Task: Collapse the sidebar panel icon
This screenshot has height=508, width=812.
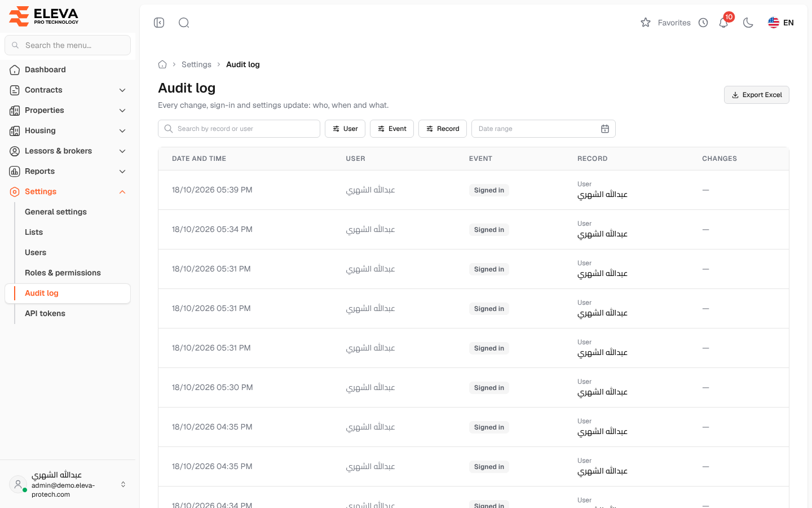Action: pos(159,23)
